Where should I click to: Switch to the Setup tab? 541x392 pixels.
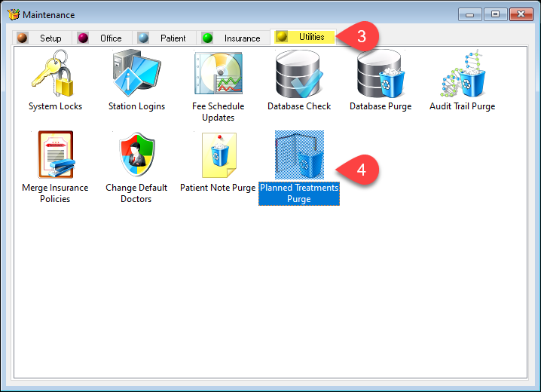41,38
